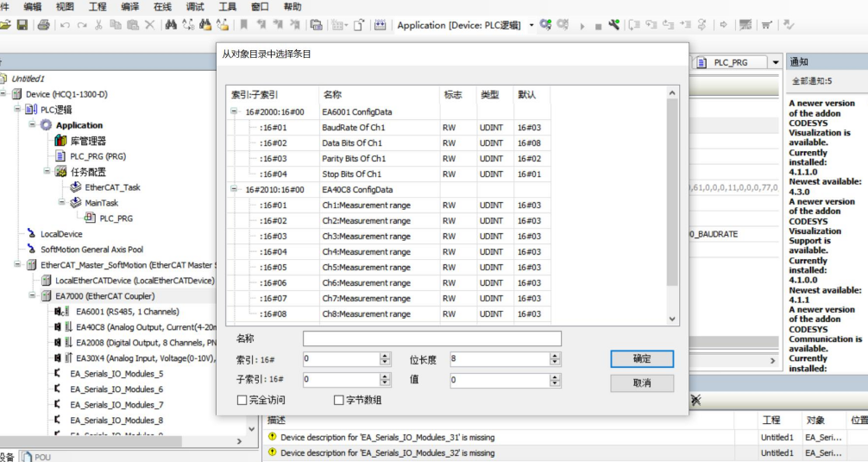Open the 调试 menu

pyautogui.click(x=195, y=7)
